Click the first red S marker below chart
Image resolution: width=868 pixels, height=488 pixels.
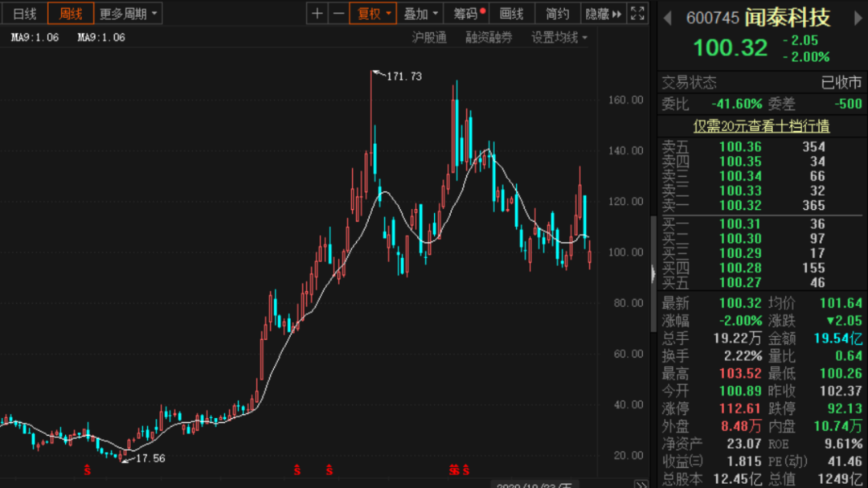point(88,470)
